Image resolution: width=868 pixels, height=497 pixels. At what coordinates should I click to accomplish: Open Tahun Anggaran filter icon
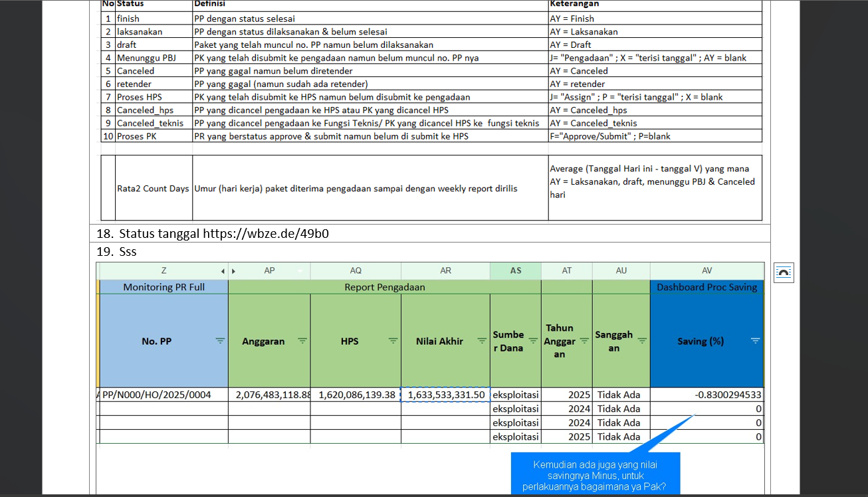[x=584, y=341]
